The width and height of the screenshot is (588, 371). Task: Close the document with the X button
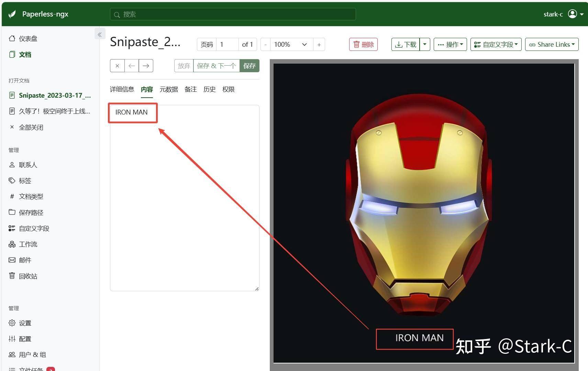tap(117, 66)
